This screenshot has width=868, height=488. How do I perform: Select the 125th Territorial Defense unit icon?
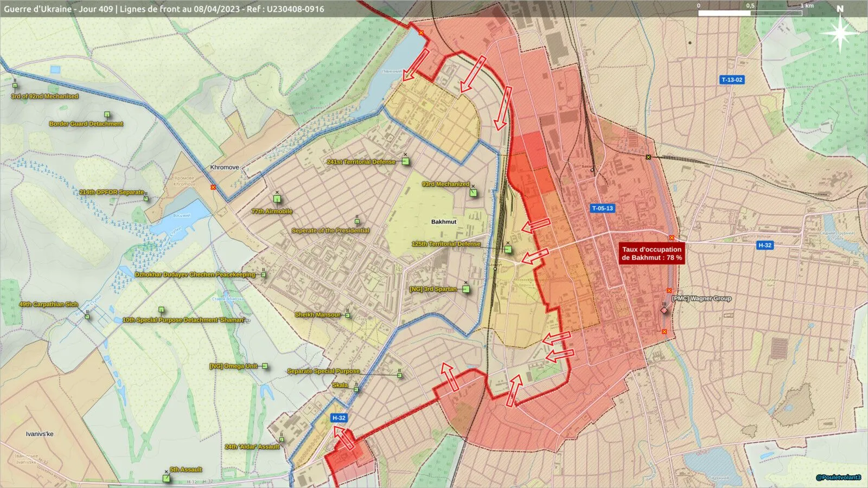(508, 249)
